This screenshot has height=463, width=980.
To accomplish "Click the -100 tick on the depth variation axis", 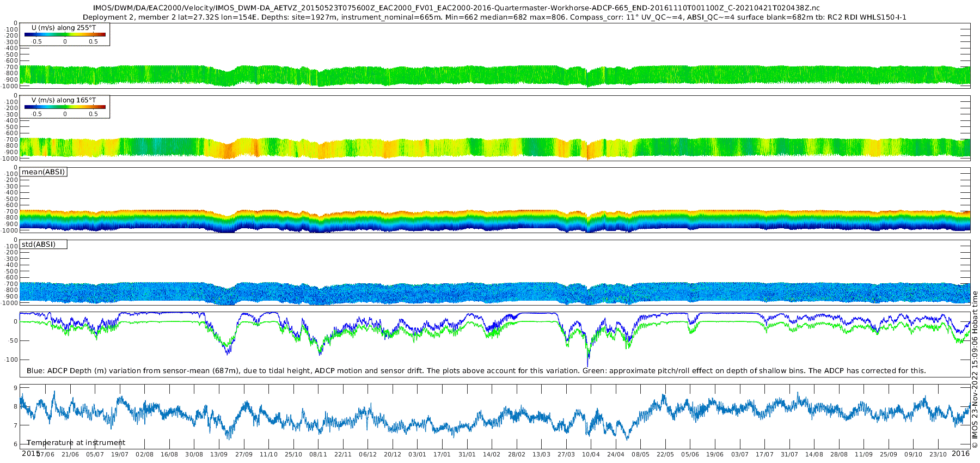I will point(10,360).
